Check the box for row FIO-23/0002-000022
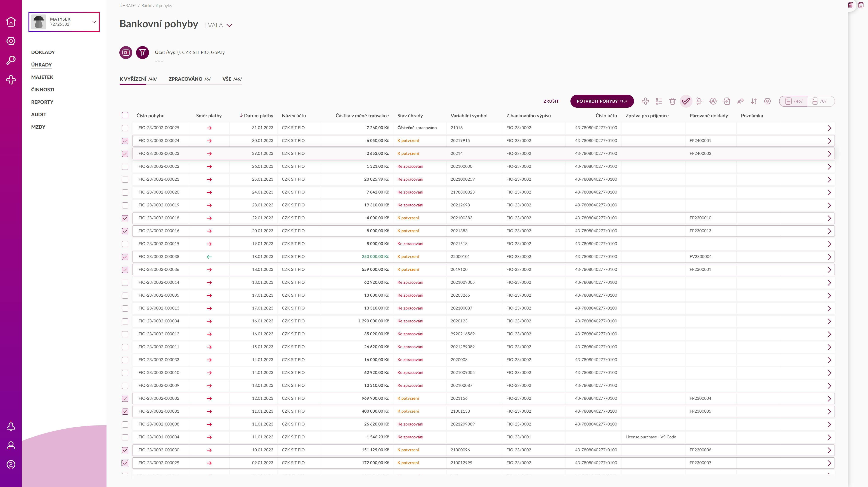This screenshot has width=868, height=487. 125,166
